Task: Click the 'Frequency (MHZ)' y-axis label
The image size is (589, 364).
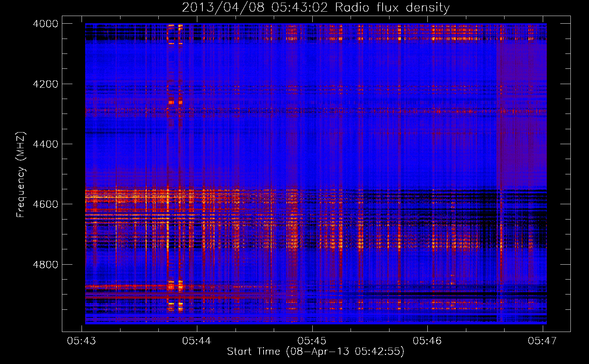Action: (x=21, y=175)
